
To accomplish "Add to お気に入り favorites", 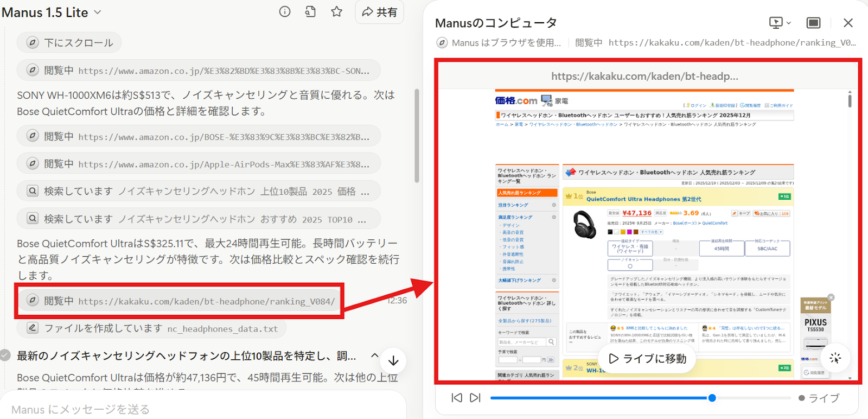I will 771,213.
